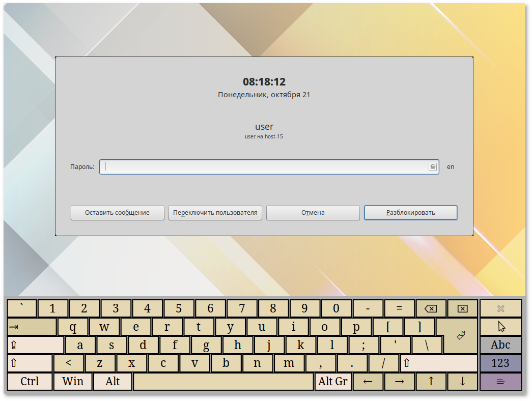Click the Переключить пользователя button

point(215,213)
